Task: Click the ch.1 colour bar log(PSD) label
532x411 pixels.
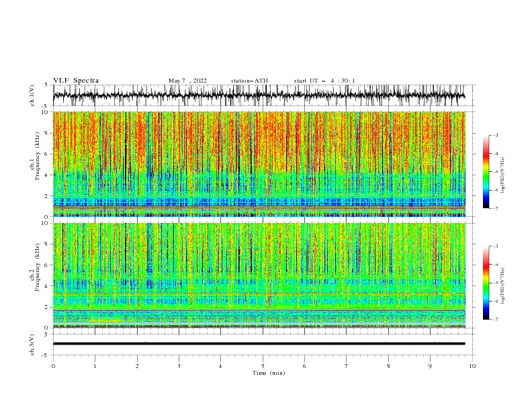Action: (x=503, y=175)
